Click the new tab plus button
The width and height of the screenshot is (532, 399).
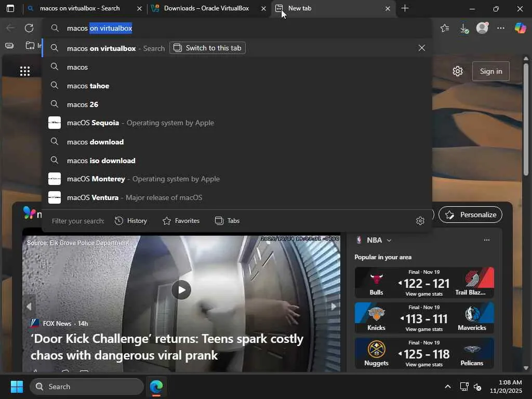click(x=405, y=8)
